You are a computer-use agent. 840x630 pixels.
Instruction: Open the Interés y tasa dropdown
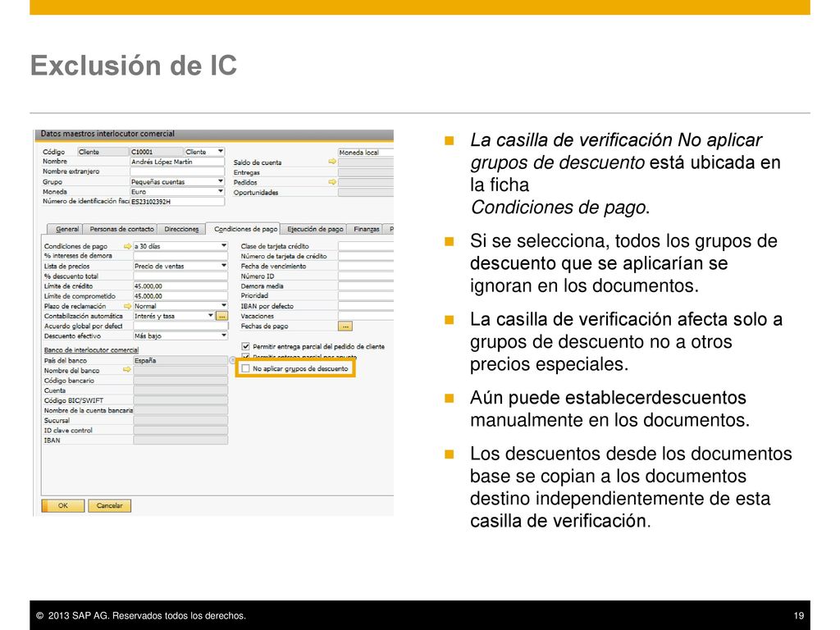pos(211,316)
